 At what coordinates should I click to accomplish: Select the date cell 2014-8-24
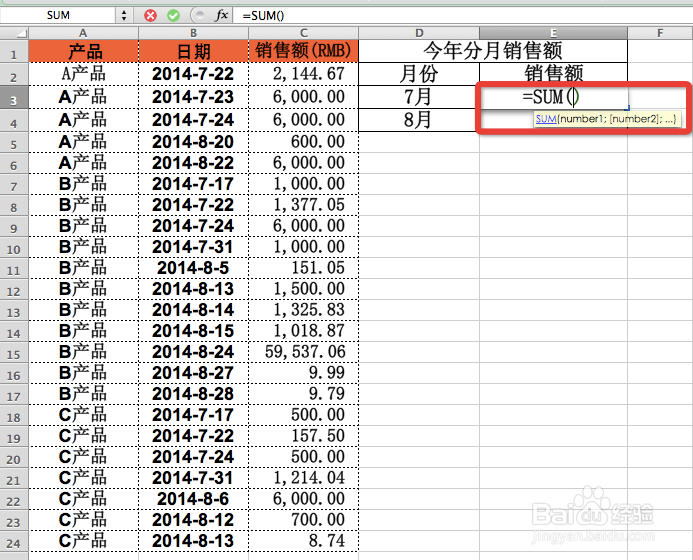tap(194, 352)
